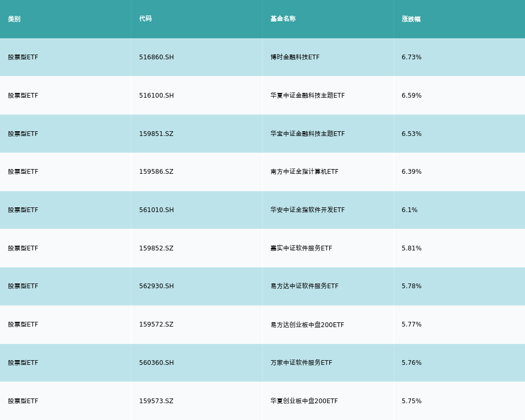Click 万家中证软件服务ETF fund name
The image size is (525, 420).
[x=301, y=363]
